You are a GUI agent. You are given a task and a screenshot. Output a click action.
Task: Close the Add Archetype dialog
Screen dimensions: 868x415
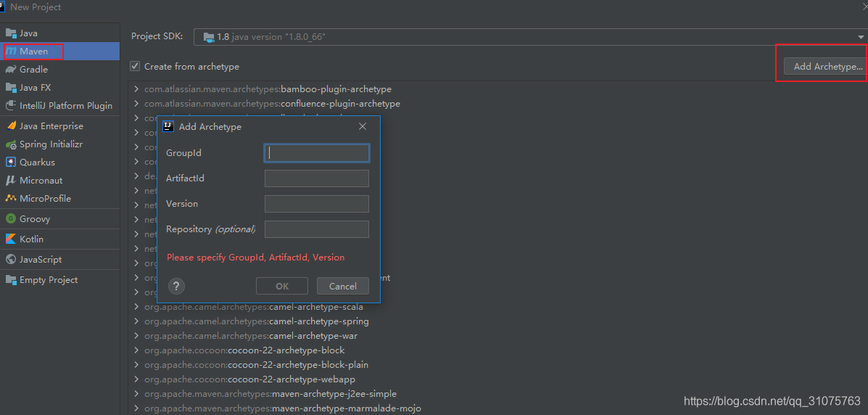point(363,126)
